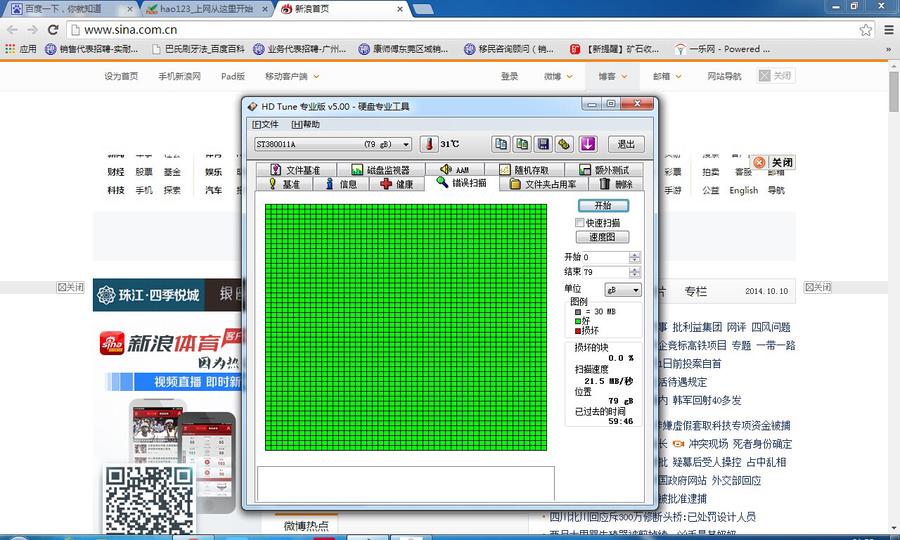Enable the 快速扫描 quick scan checkbox
This screenshot has width=900, height=540.
[x=580, y=223]
